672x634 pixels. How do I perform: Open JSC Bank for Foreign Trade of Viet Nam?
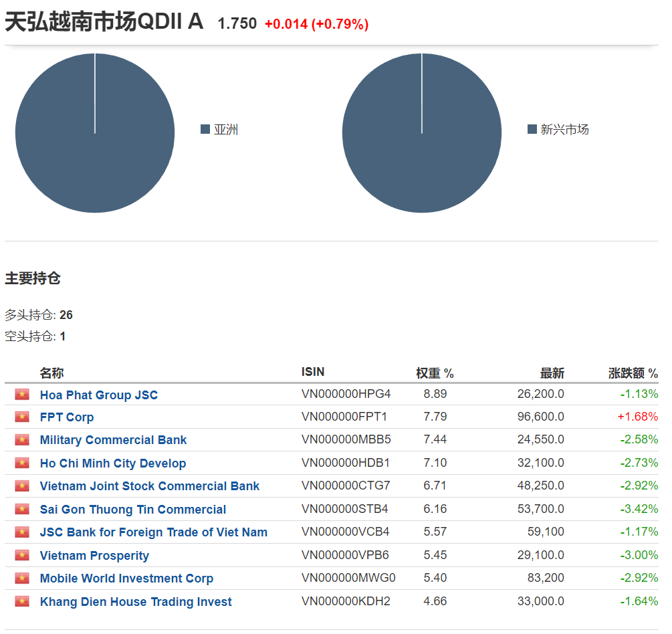(x=153, y=532)
